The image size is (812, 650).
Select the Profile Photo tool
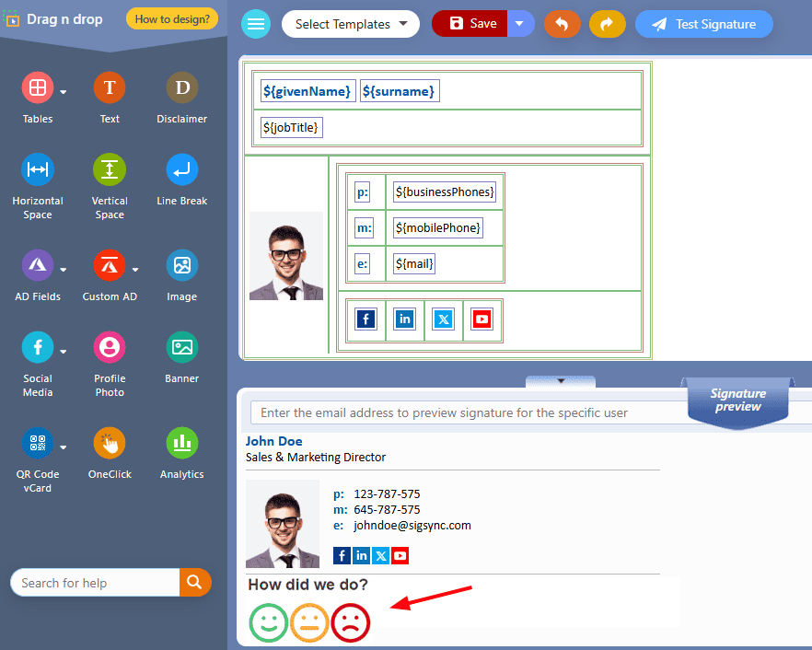[110, 347]
